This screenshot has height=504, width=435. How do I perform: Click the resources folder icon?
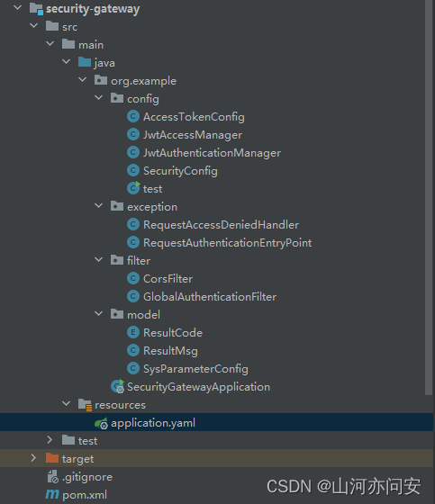[x=85, y=405]
